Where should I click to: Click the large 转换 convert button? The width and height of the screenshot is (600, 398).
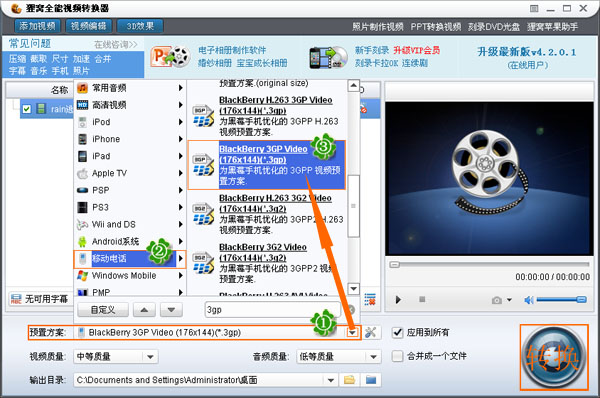(x=554, y=357)
